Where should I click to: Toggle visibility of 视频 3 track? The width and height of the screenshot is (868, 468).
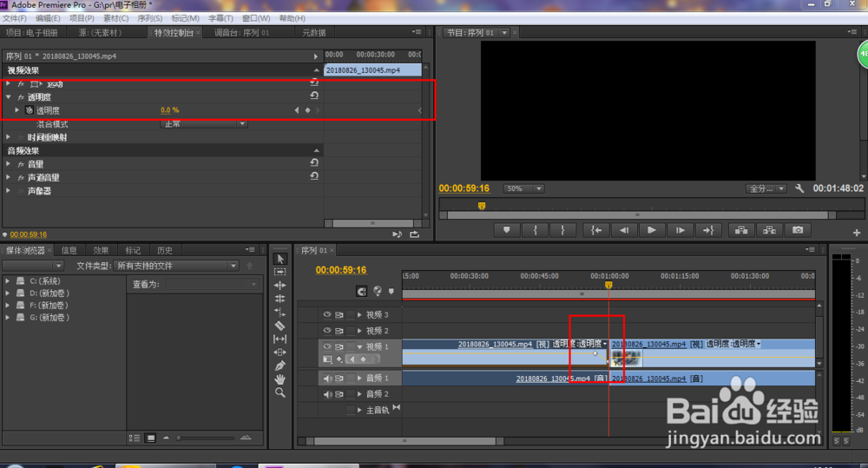pyautogui.click(x=327, y=314)
